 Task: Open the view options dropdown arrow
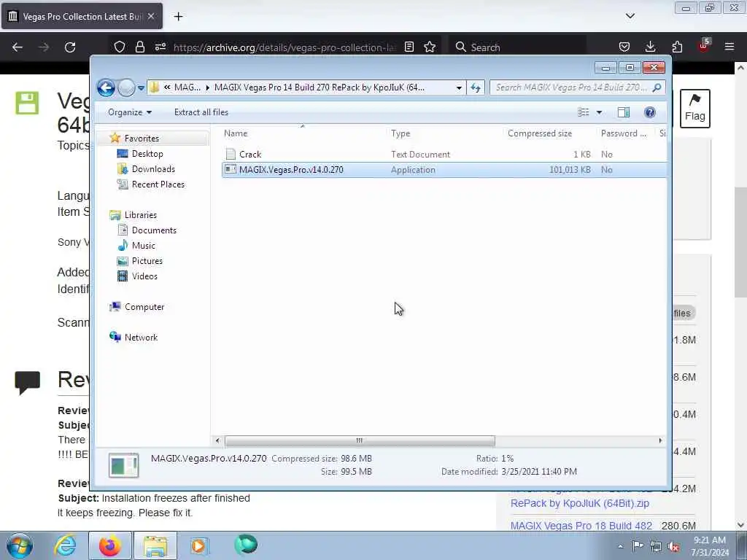(x=600, y=112)
